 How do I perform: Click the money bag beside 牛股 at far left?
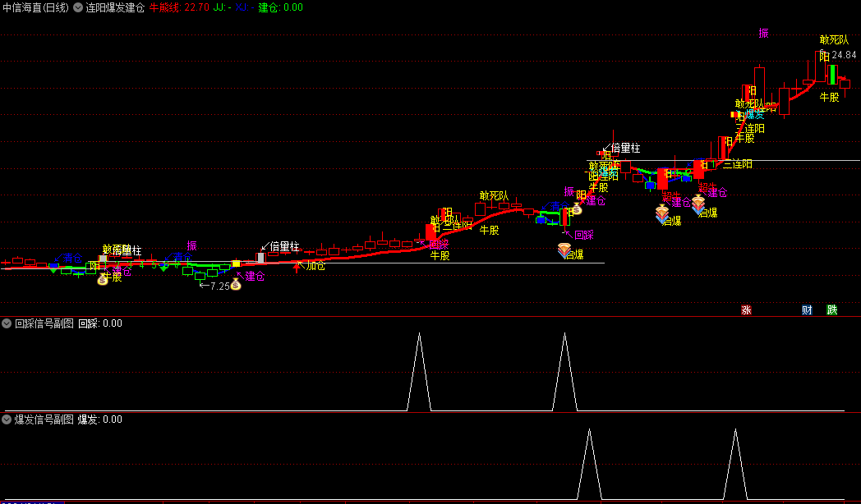(x=103, y=280)
